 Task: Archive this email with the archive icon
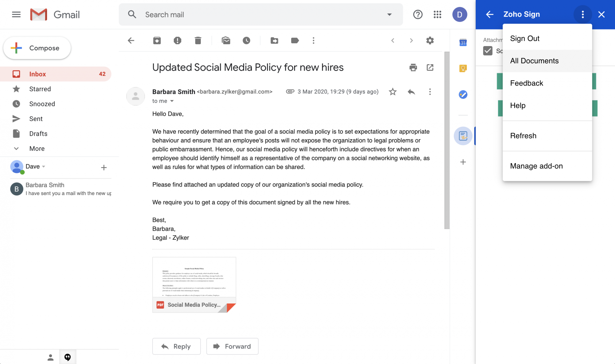157,41
